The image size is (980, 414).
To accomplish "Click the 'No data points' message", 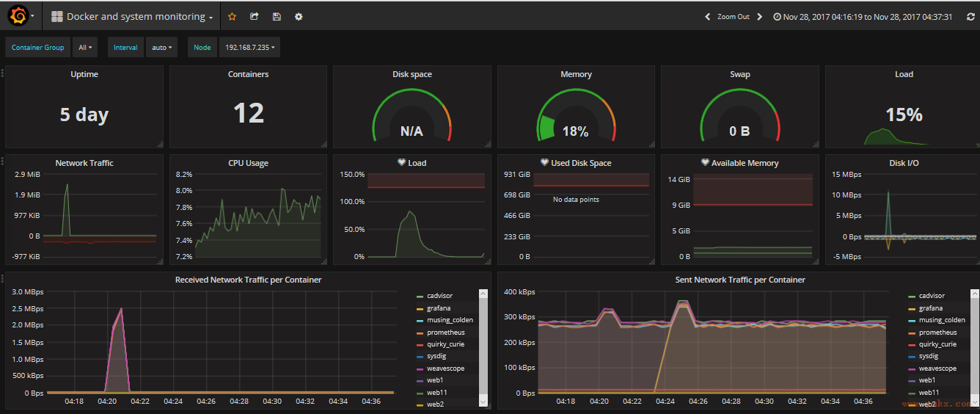I will point(576,200).
